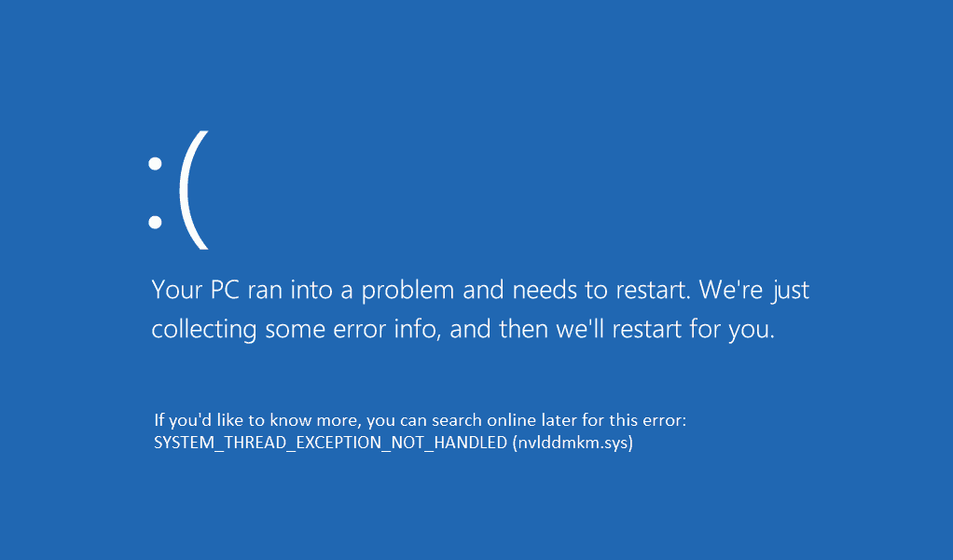Screen dimensions: 953x560
Task: Click the large parenthesis of the frown
Action: 194,191
